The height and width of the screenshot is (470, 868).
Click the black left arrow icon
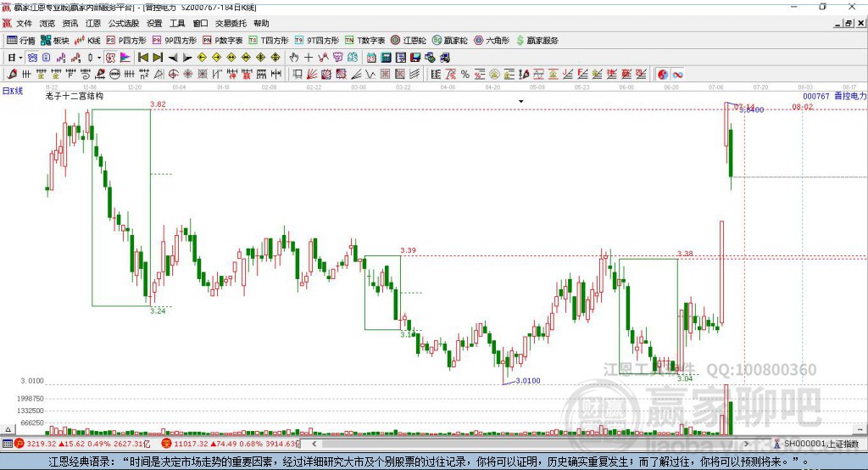[173, 58]
